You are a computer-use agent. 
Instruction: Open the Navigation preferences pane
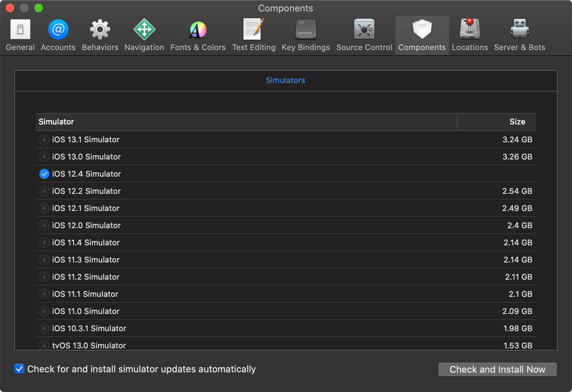[x=144, y=35]
